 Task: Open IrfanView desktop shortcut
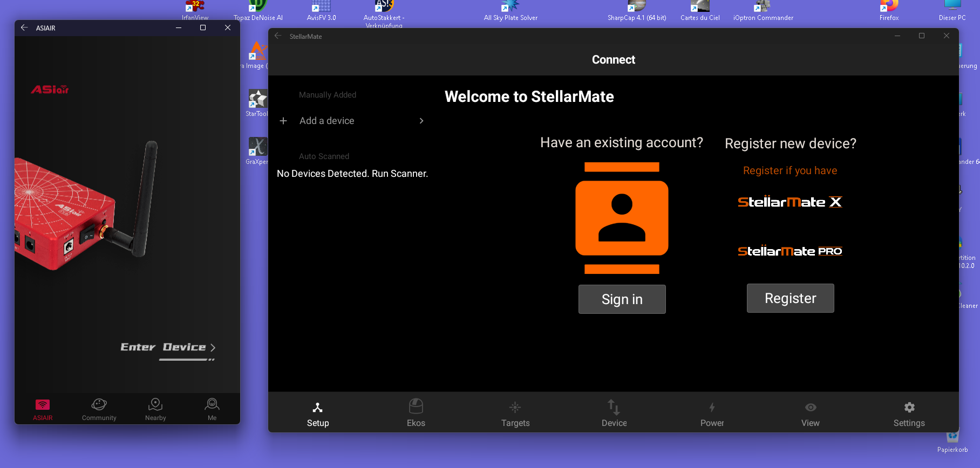coord(195,11)
